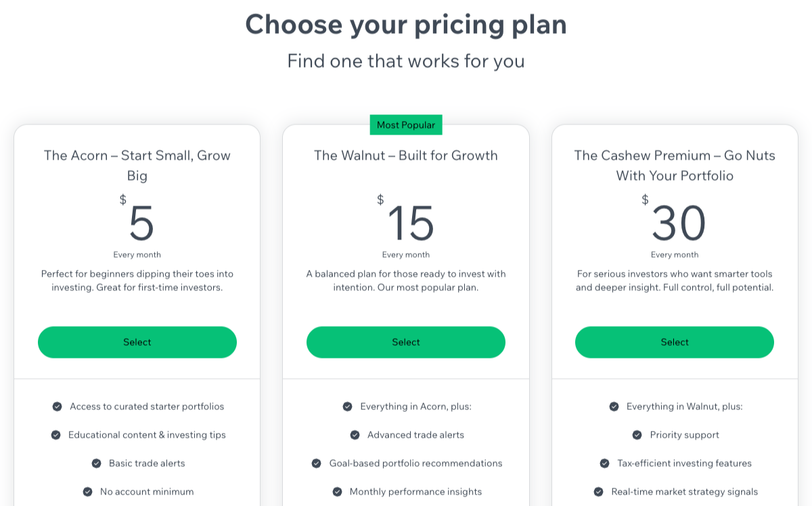
Task: Click checkmark icon beside Tax-efficient investing features
Action: coord(605,463)
